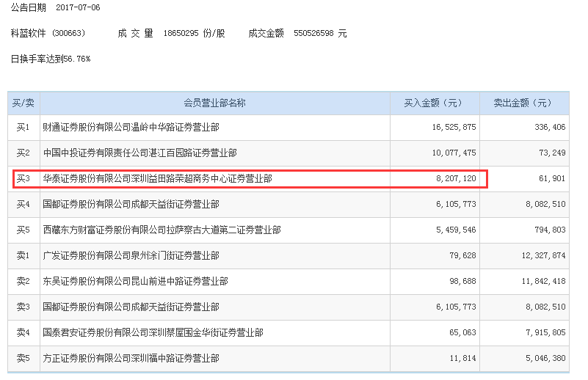Click 华泰证券股份有限公司深圳益田路荣超商务中心证券营业部
The width and height of the screenshot is (588, 380).
tap(158, 179)
